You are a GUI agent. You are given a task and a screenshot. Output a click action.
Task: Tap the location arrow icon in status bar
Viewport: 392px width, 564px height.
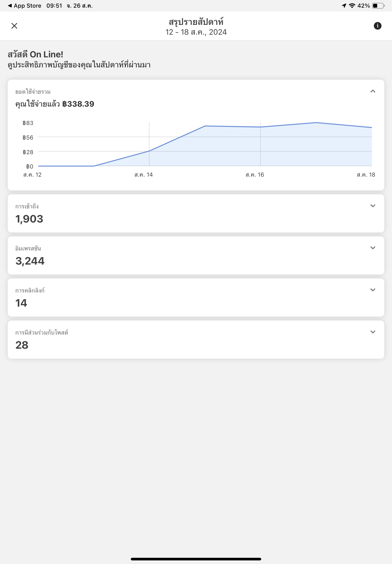click(x=344, y=6)
